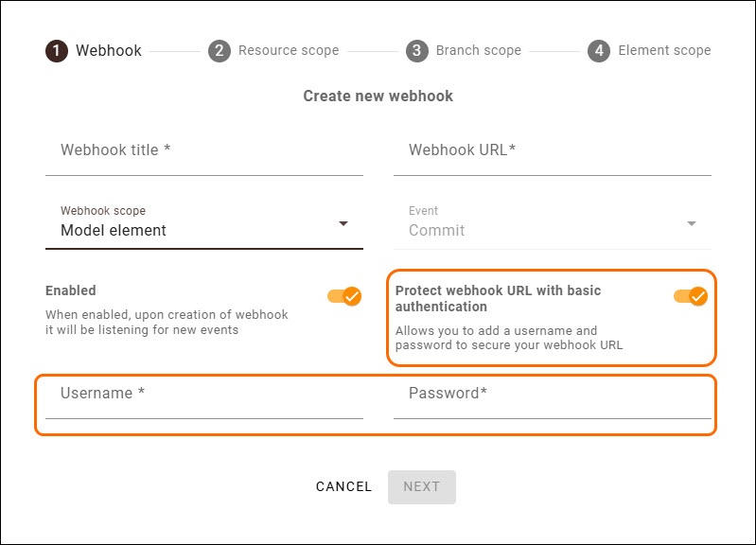Switch to the Branch scope step
The width and height of the screenshot is (756, 545).
(478, 50)
